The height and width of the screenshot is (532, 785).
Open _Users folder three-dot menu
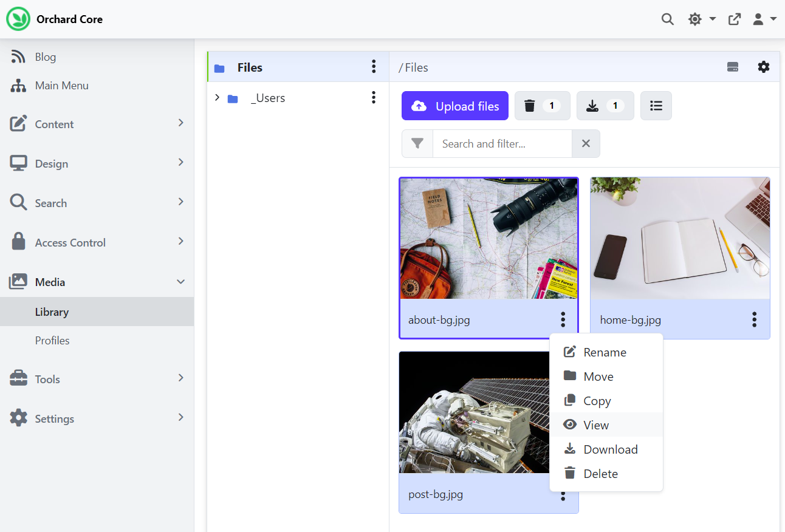pyautogui.click(x=374, y=97)
